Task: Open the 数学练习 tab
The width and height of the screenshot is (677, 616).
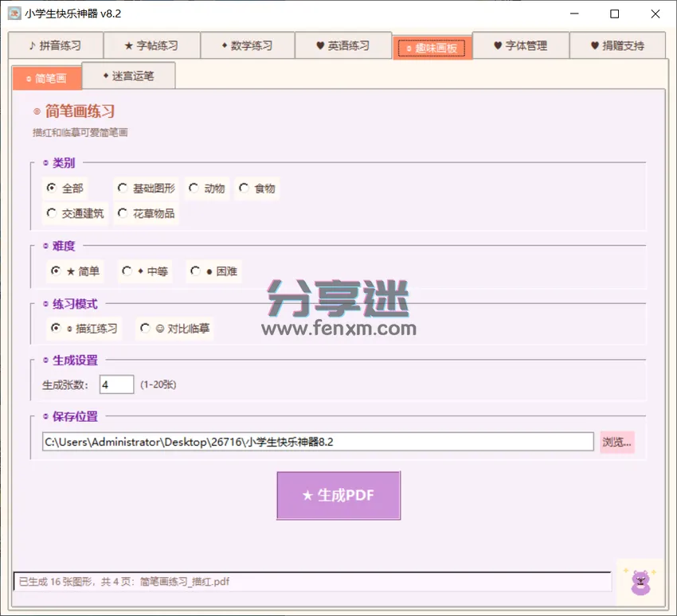Action: tap(248, 45)
